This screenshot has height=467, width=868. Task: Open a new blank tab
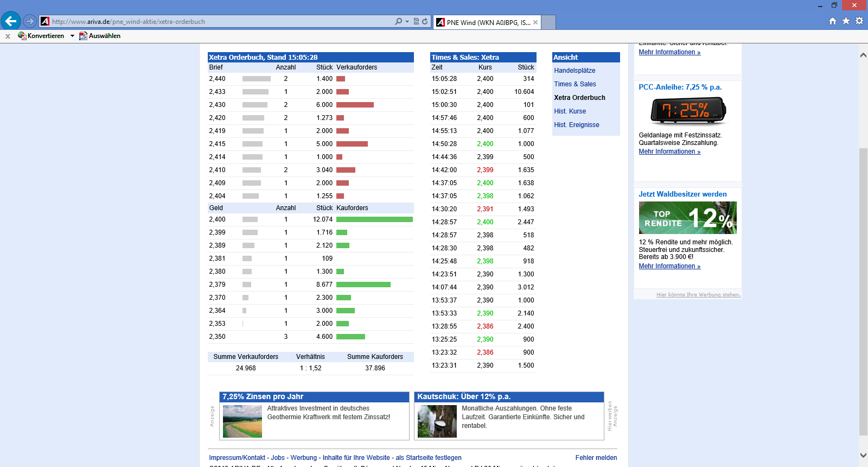[548, 22]
